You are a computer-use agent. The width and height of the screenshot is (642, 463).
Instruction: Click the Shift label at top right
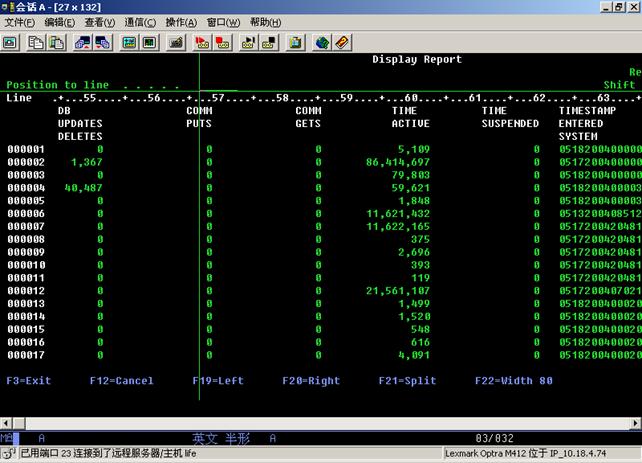click(x=619, y=85)
